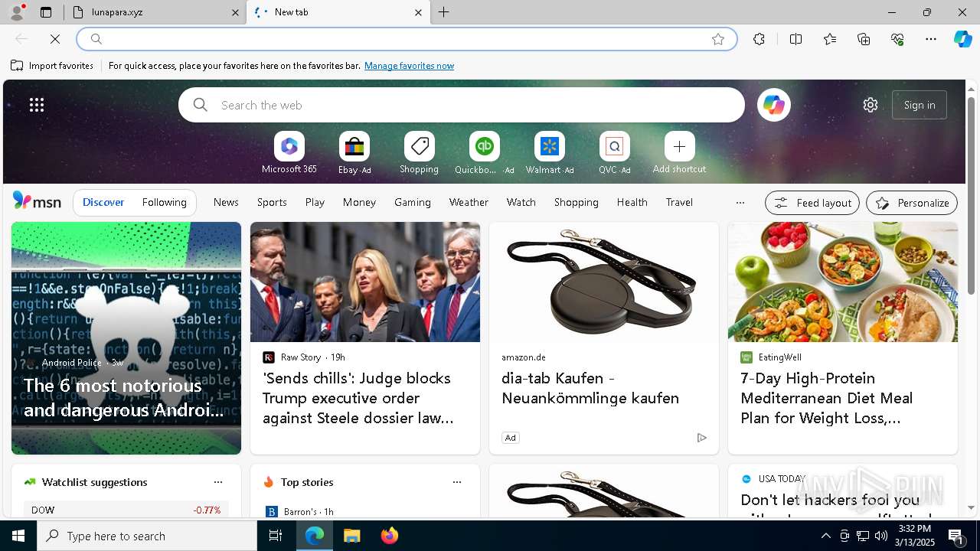This screenshot has width=980, height=551.
Task: Open the Watch category
Action: tap(521, 202)
